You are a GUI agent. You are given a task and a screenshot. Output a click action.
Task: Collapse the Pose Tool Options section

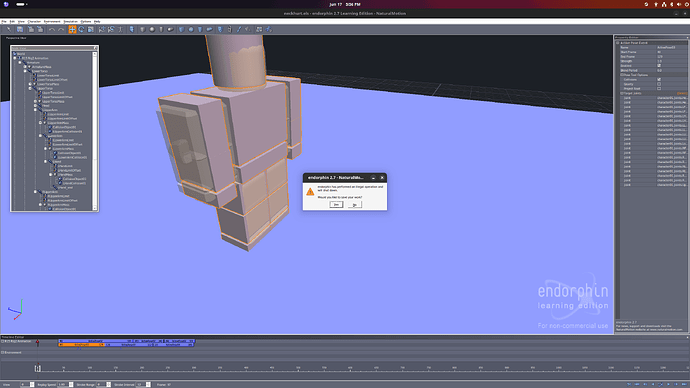pyautogui.click(x=621, y=75)
